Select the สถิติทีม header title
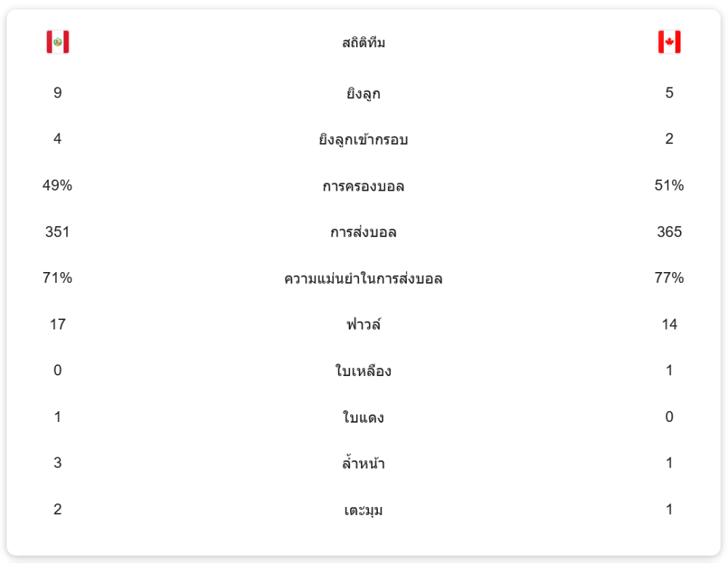 (363, 43)
